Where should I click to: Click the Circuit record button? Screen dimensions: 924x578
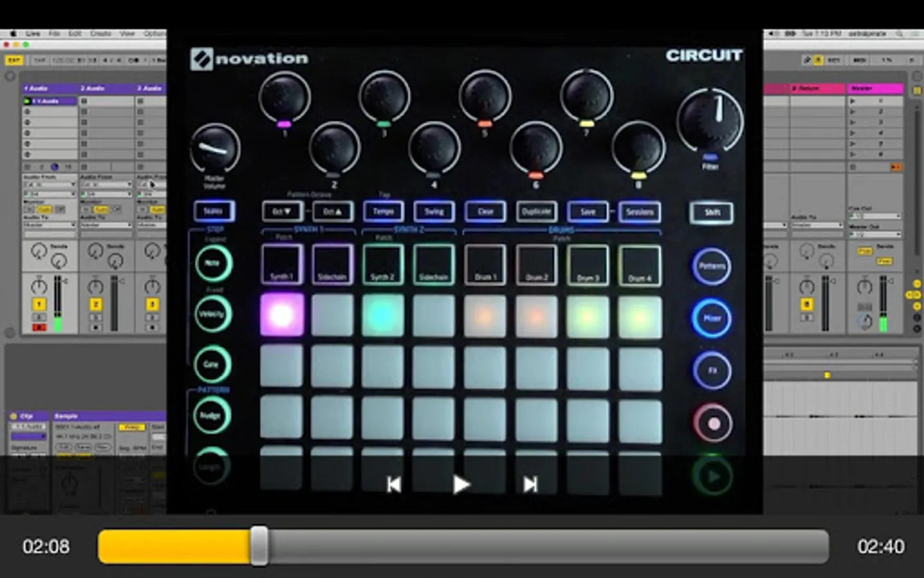(x=712, y=423)
